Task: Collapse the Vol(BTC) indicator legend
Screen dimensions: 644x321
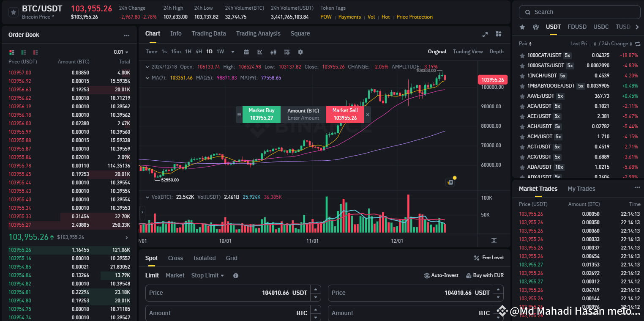Action: 147,197
